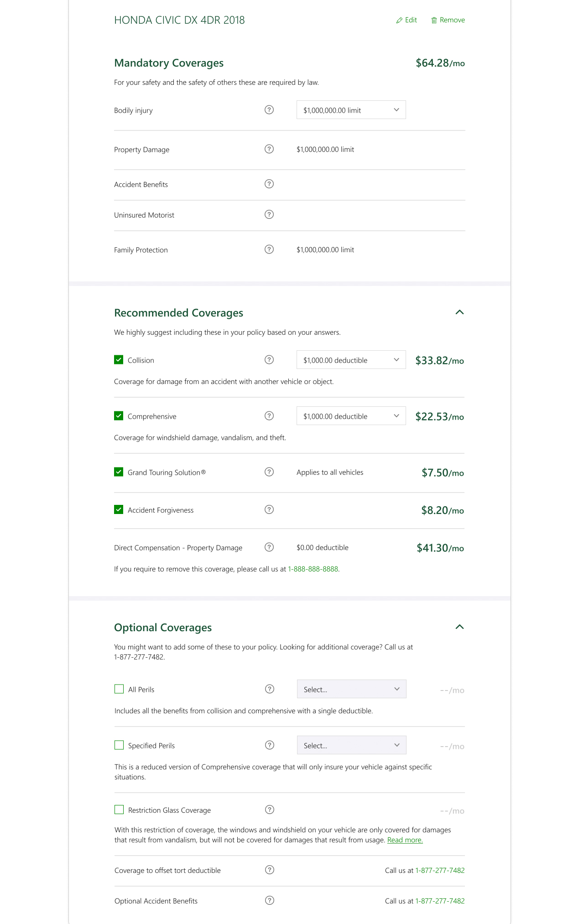Collapse the Recommended Coverages section

point(459,312)
